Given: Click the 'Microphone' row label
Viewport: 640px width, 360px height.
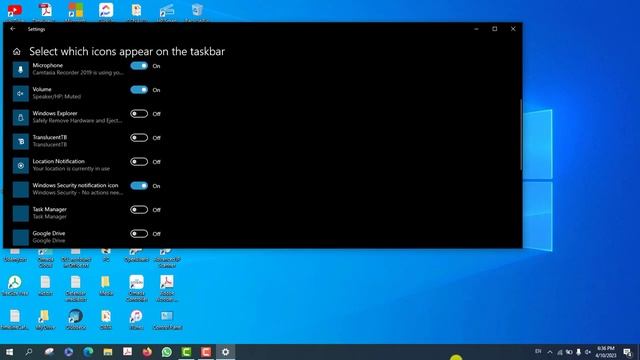Looking at the screenshot, I should coord(48,65).
